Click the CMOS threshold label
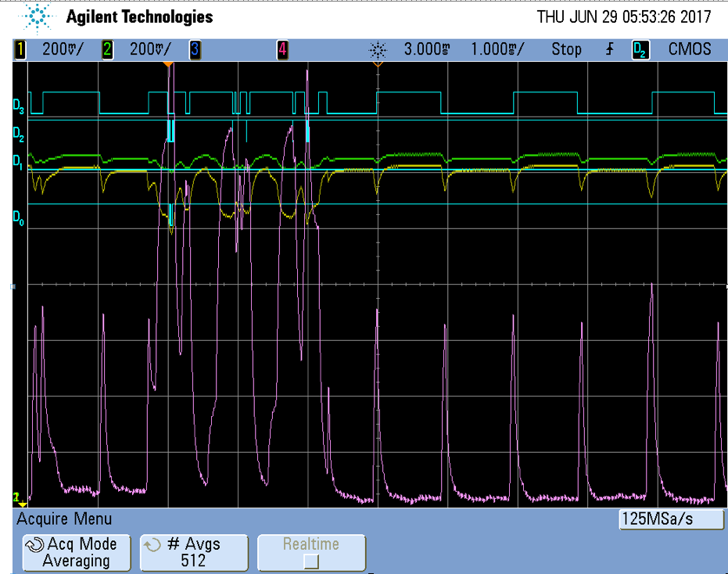Screen dimensions: 728x574 coord(690,49)
